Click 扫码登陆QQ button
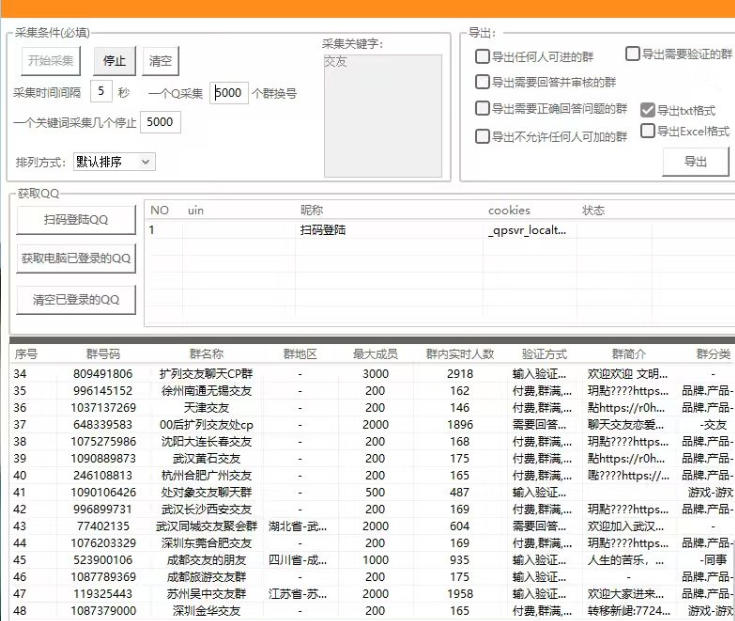Image resolution: width=735 pixels, height=621 pixels. (x=76, y=219)
